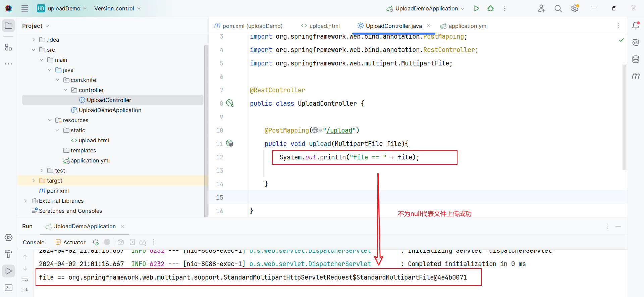Open the Notifications bell
644x297 pixels.
[x=636, y=26]
